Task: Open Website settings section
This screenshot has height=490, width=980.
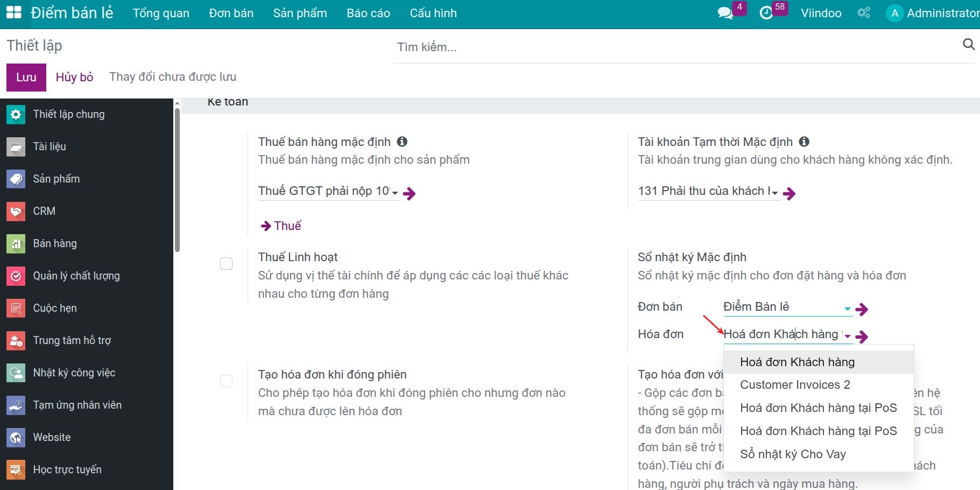Action: tap(87, 437)
